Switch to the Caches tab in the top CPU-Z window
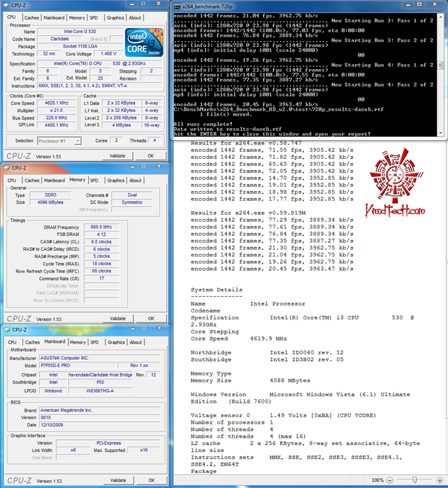This screenshot has height=488, width=448. click(32, 17)
